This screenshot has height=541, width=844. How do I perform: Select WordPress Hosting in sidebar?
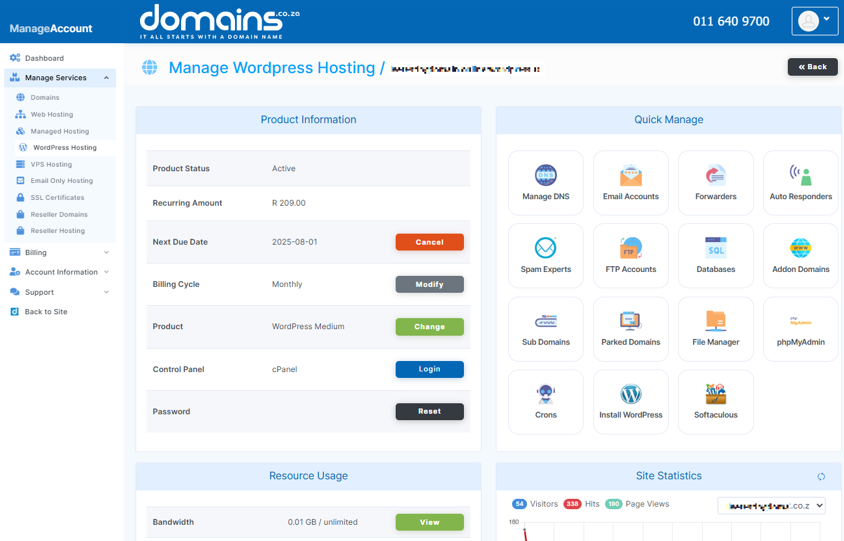point(65,147)
